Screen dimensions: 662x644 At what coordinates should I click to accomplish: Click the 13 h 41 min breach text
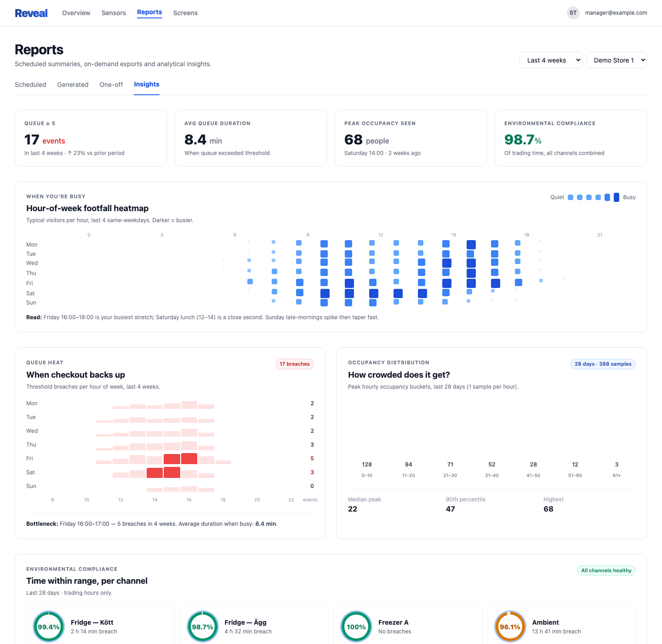(x=557, y=632)
